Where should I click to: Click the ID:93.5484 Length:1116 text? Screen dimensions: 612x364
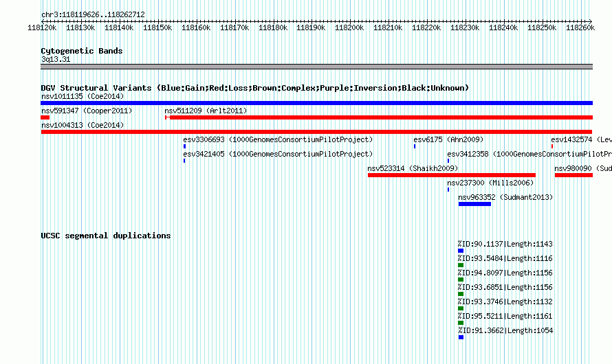pyautogui.click(x=505, y=258)
